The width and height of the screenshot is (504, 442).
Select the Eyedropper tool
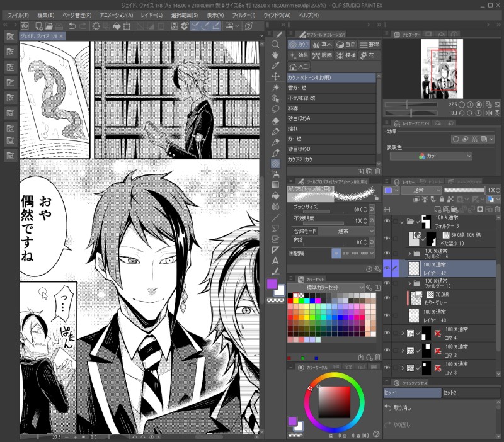[x=275, y=65]
